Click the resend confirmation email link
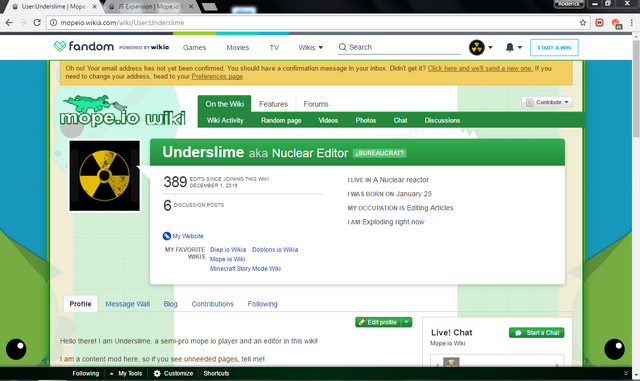The width and height of the screenshot is (640, 381). click(x=480, y=68)
